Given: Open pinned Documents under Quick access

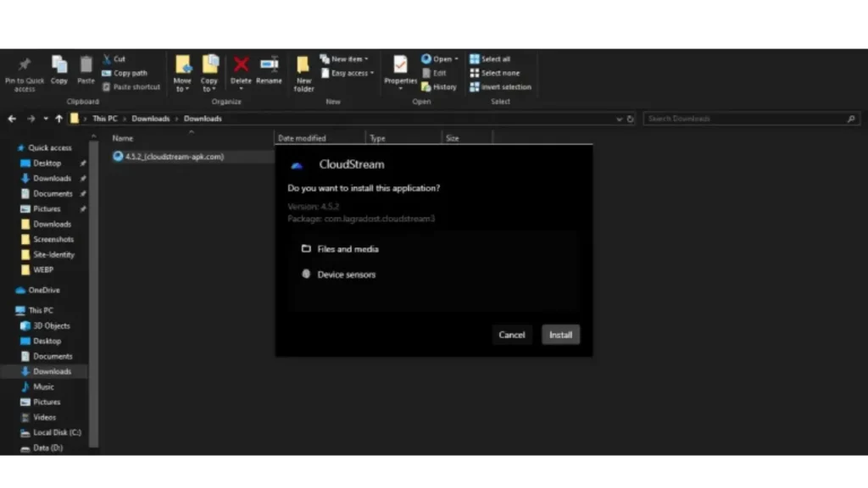Looking at the screenshot, I should tap(47, 194).
